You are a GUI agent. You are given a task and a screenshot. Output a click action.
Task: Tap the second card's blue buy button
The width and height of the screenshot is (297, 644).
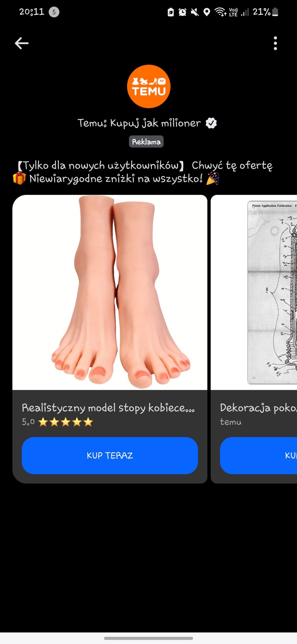[x=258, y=456]
